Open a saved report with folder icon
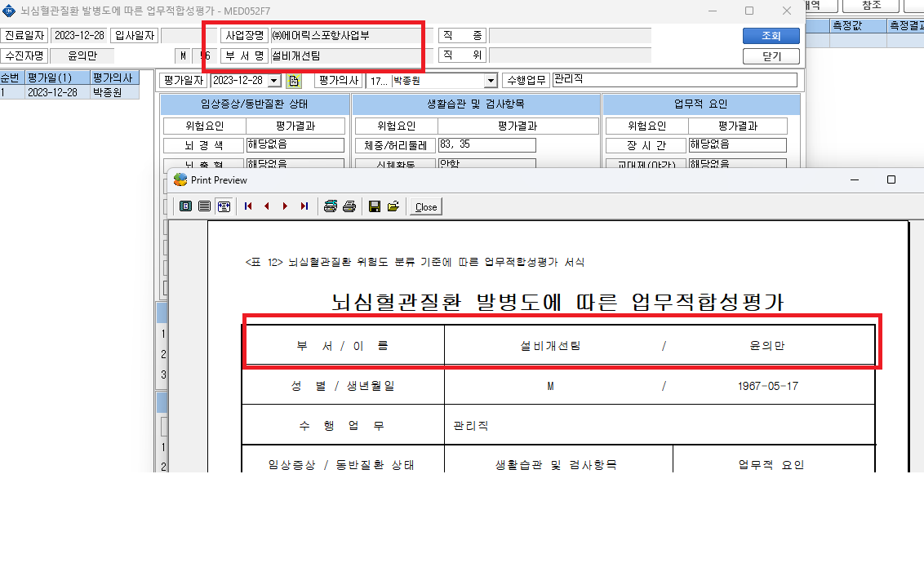Image resolution: width=924 pixels, height=576 pixels. coord(393,206)
